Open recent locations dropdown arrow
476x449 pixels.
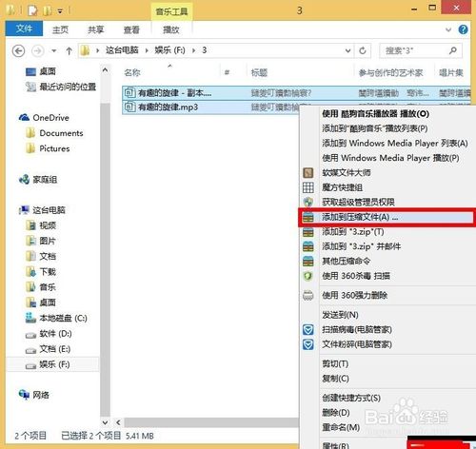pos(54,50)
